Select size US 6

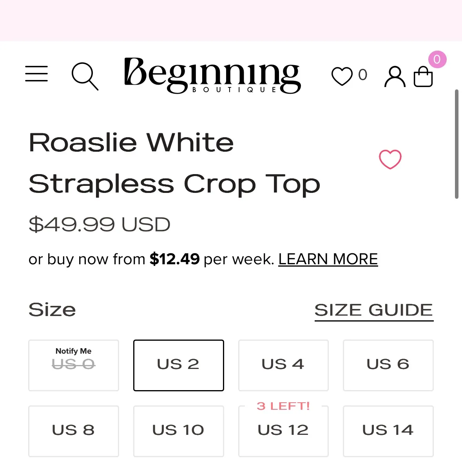(x=388, y=365)
